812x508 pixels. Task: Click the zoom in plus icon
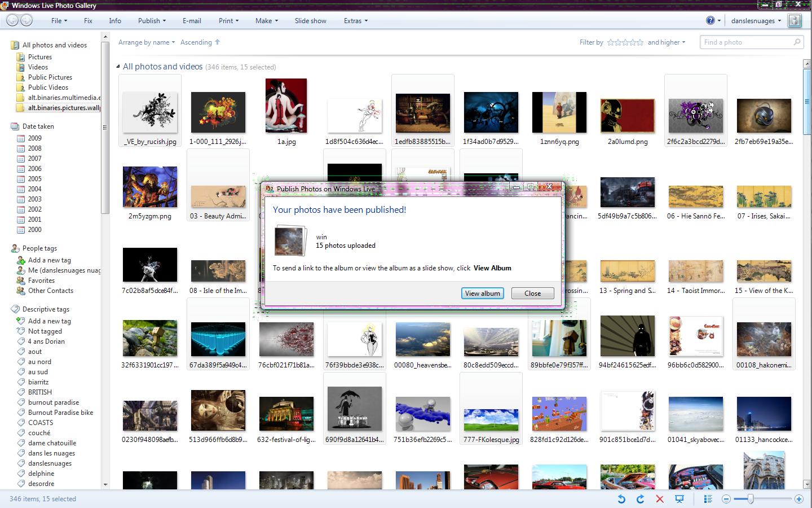coord(798,499)
